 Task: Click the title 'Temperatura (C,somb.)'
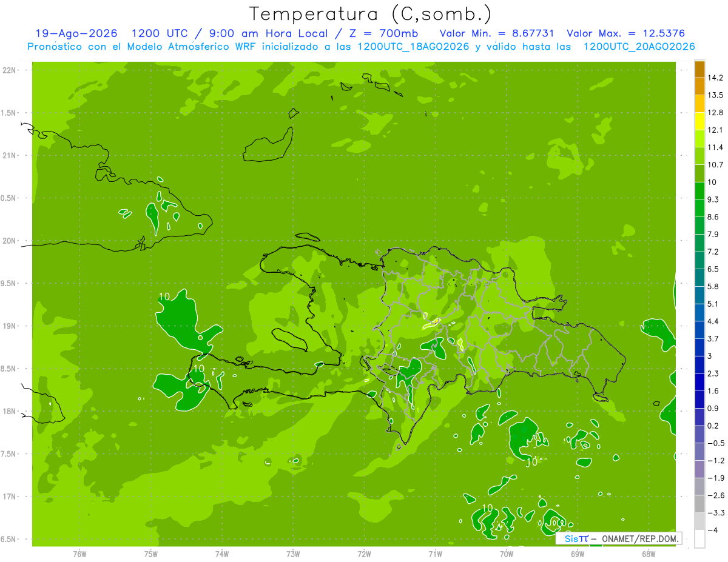point(371,13)
